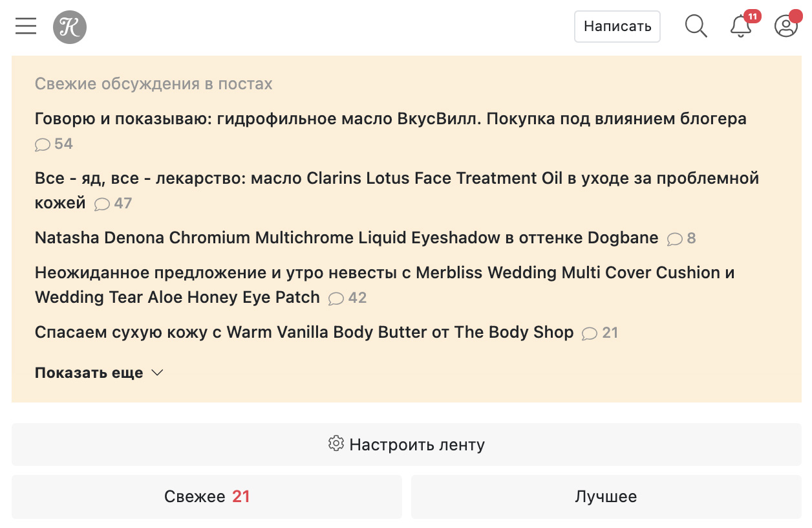Click the gray K site logo
This screenshot has width=812, height=528.
point(70,27)
